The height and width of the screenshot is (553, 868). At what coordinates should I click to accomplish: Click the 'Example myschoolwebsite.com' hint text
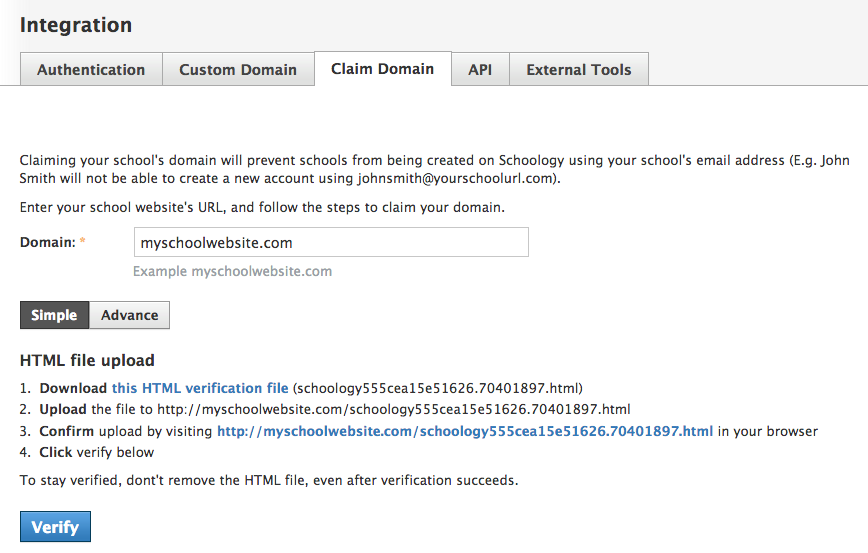point(233,271)
